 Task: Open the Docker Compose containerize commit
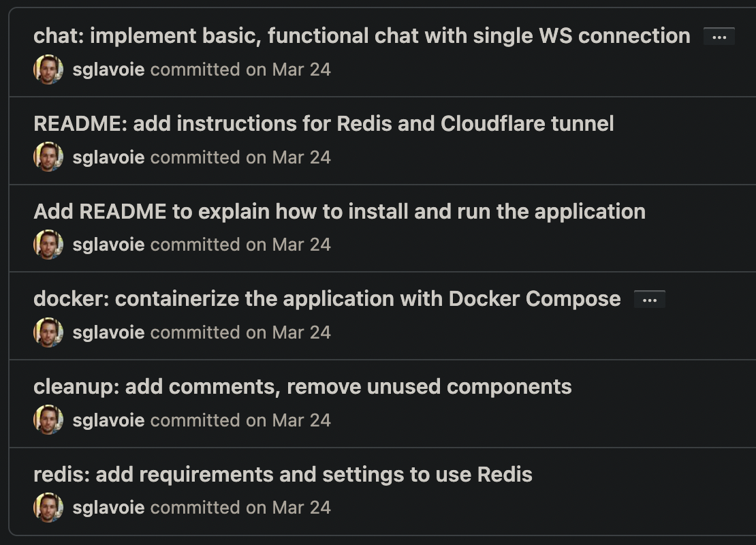coord(327,298)
